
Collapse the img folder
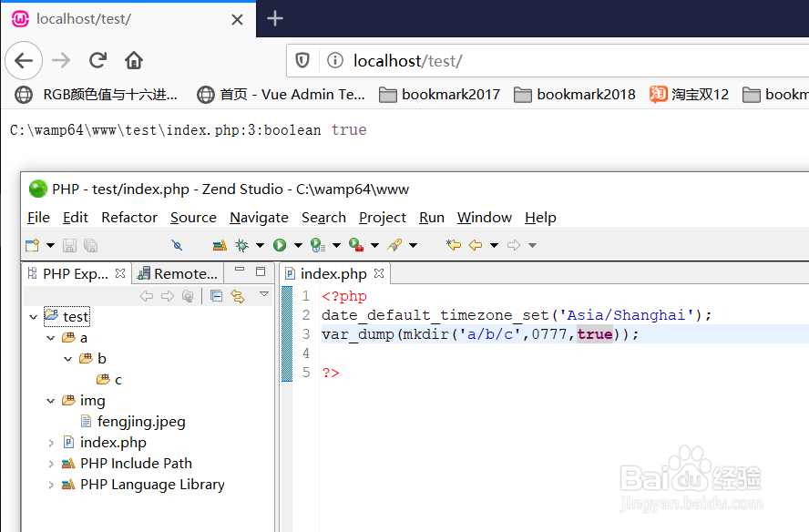[x=51, y=401]
